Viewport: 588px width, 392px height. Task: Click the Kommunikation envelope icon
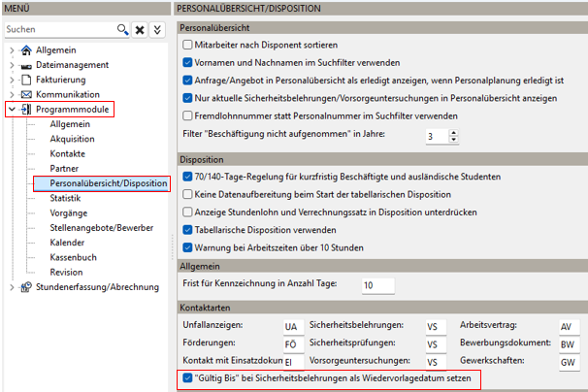pyautogui.click(x=26, y=94)
